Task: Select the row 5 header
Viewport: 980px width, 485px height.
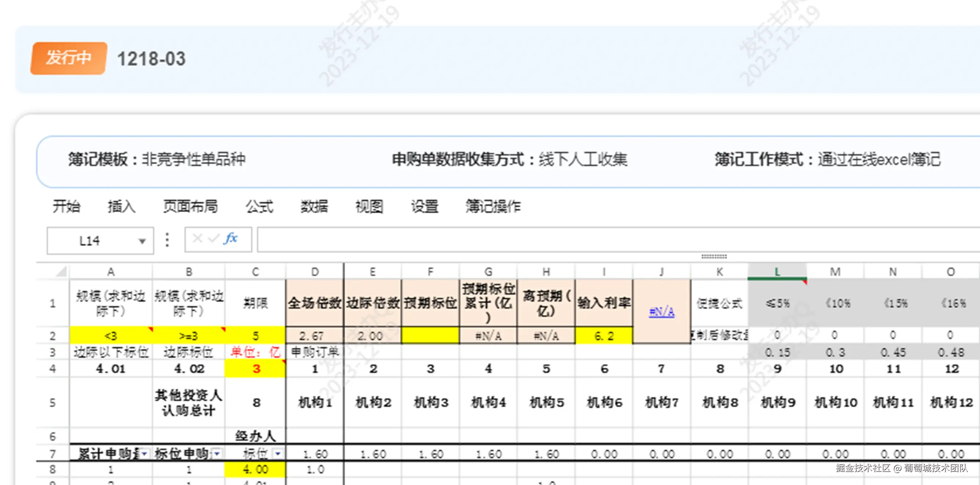Action: point(52,402)
